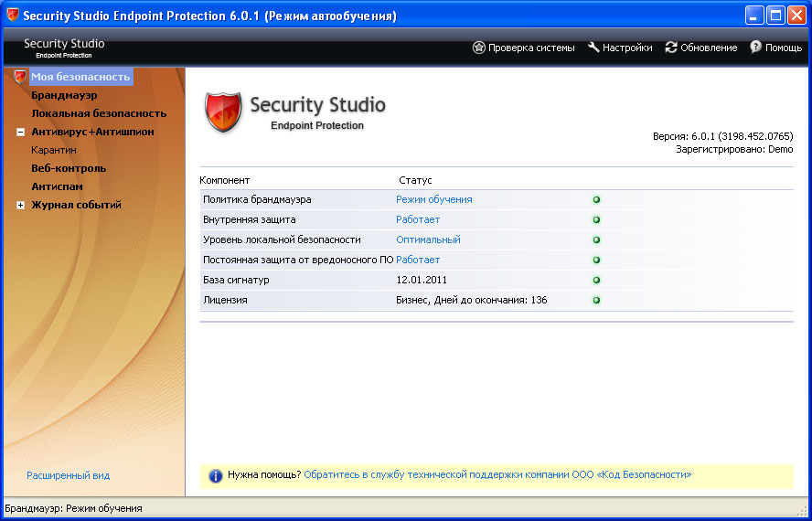Click the system scan star icon
The image size is (812, 521).
click(478, 48)
